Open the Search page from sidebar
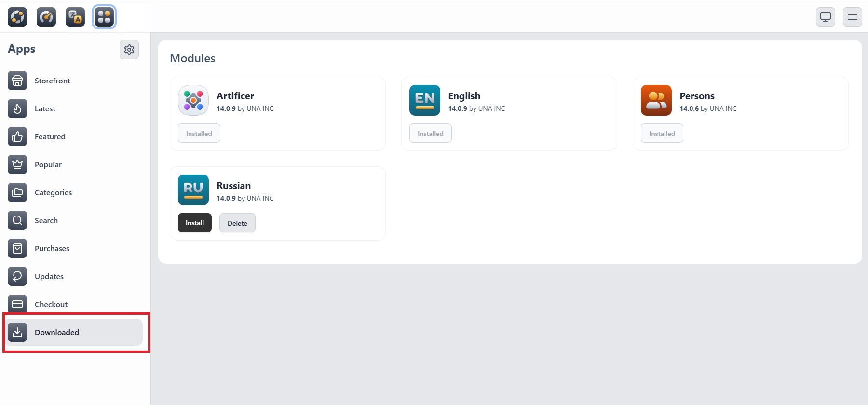Image resolution: width=868 pixels, height=405 pixels. pyautogui.click(x=46, y=220)
